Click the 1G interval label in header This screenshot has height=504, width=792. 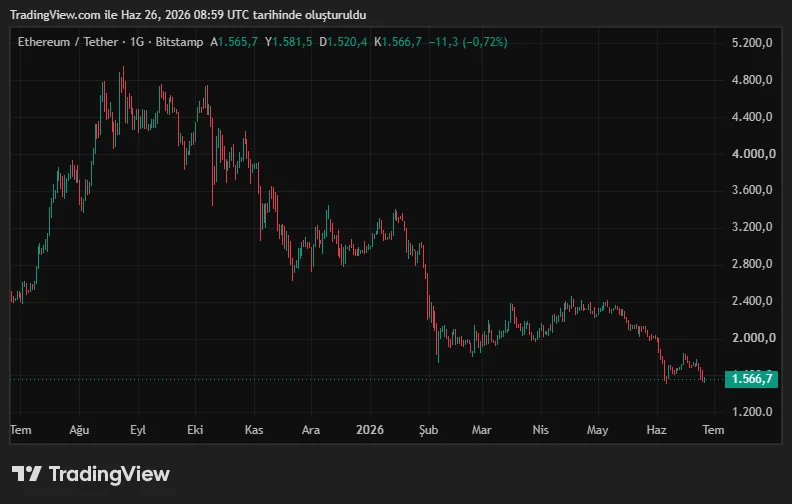click(137, 42)
